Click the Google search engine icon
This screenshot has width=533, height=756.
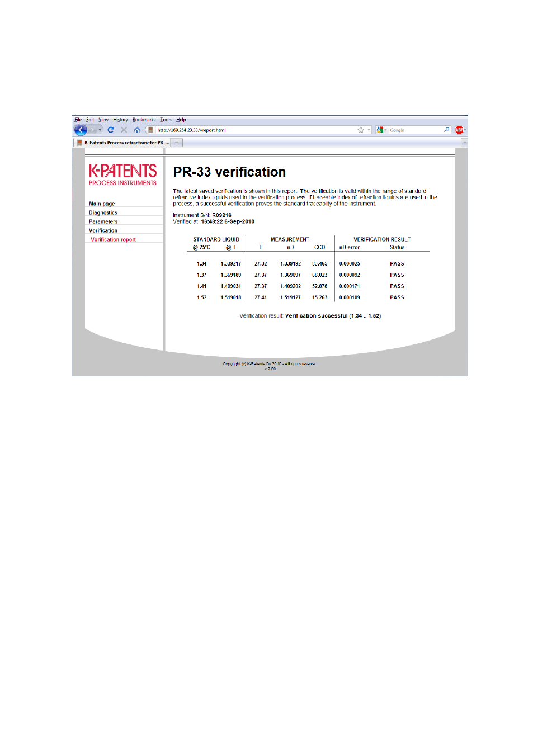click(380, 130)
